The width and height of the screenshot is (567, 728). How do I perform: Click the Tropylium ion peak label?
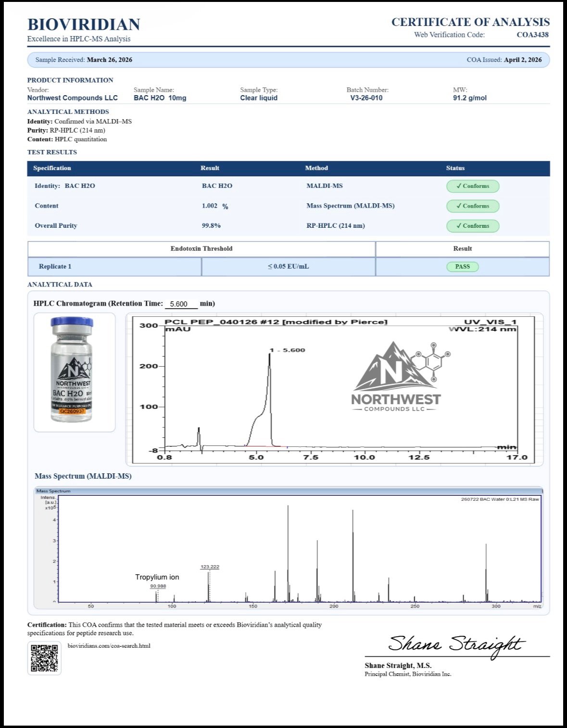[x=157, y=577]
